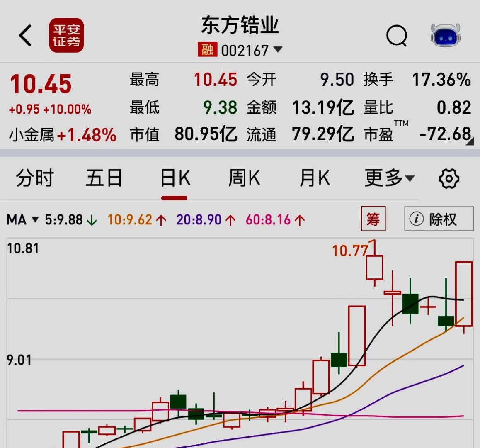Screen dimensions: 480x448
Task: Tap 金额 value 13.19亿
Action: click(323, 107)
